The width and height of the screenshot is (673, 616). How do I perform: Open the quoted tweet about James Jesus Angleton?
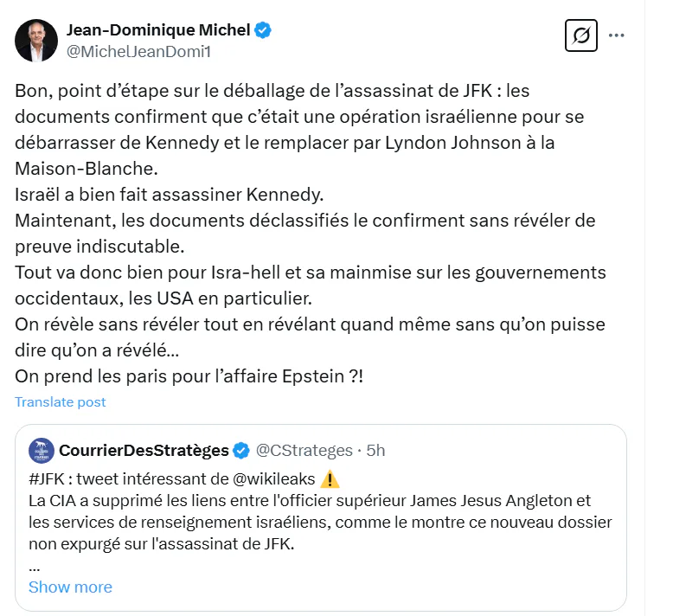coord(321,517)
